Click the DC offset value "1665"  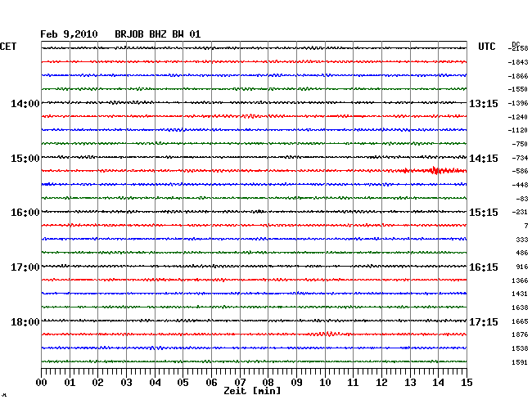point(520,321)
